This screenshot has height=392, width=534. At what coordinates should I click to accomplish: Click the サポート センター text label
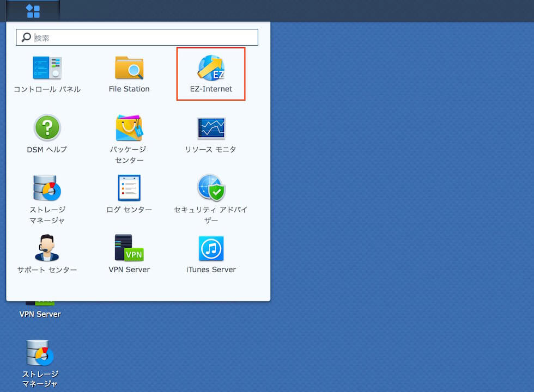point(47,269)
